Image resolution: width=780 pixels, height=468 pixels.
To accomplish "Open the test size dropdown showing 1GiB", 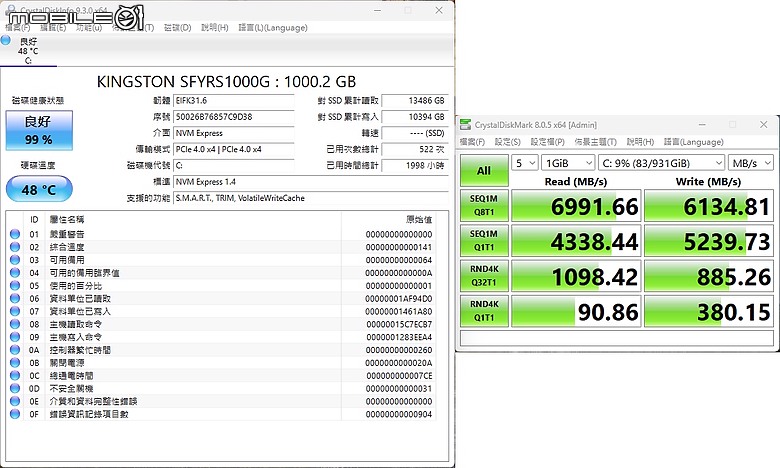I will click(x=568, y=163).
